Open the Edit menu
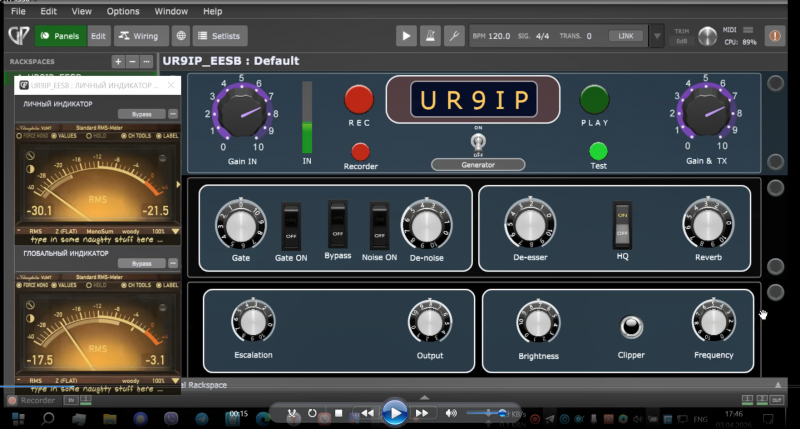Viewport: 800px width, 429px height. 48,11
